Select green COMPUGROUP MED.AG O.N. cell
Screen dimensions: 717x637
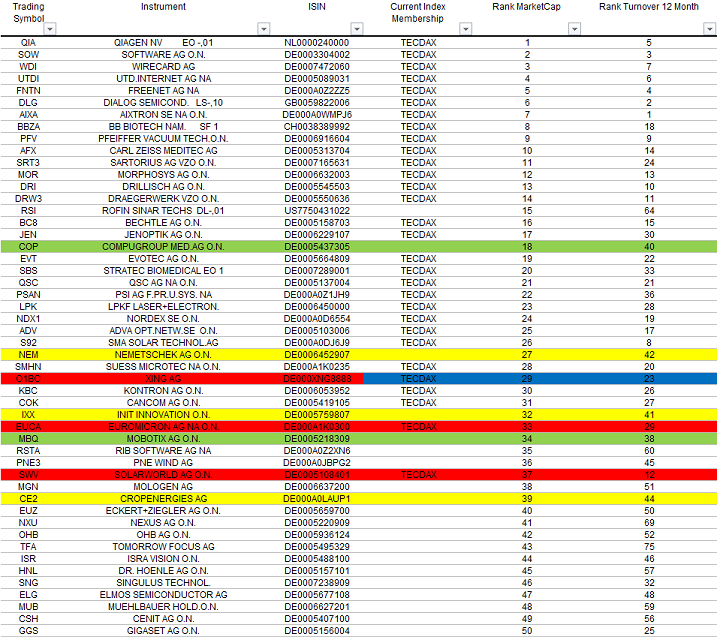coord(163,247)
